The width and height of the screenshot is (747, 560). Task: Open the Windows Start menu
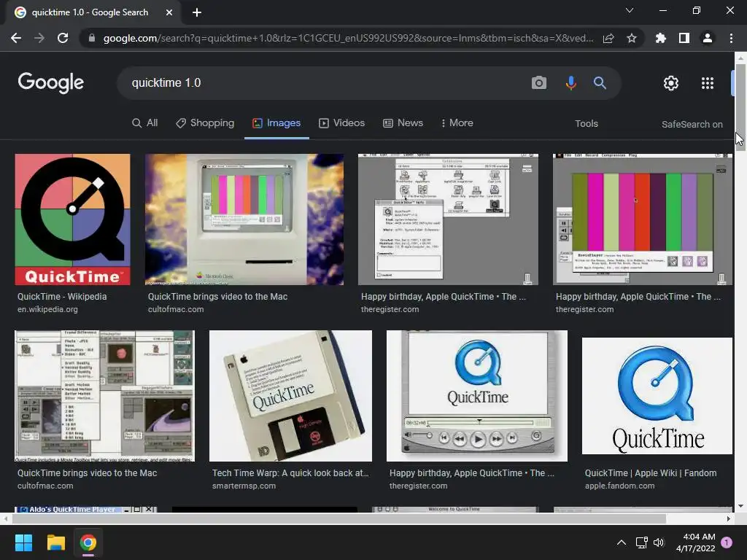click(23, 542)
